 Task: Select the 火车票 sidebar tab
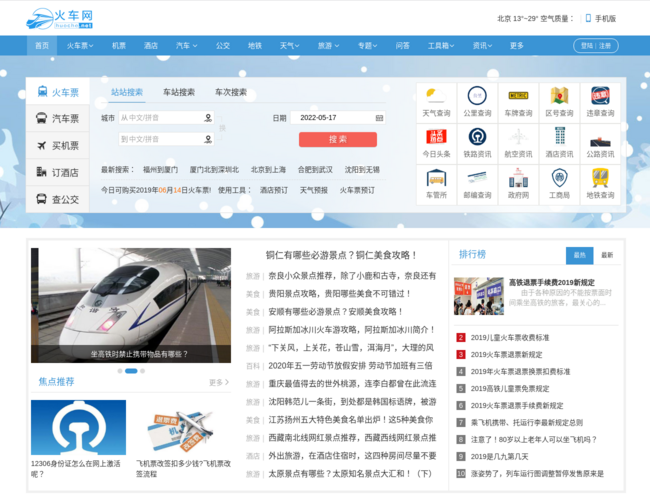click(58, 92)
